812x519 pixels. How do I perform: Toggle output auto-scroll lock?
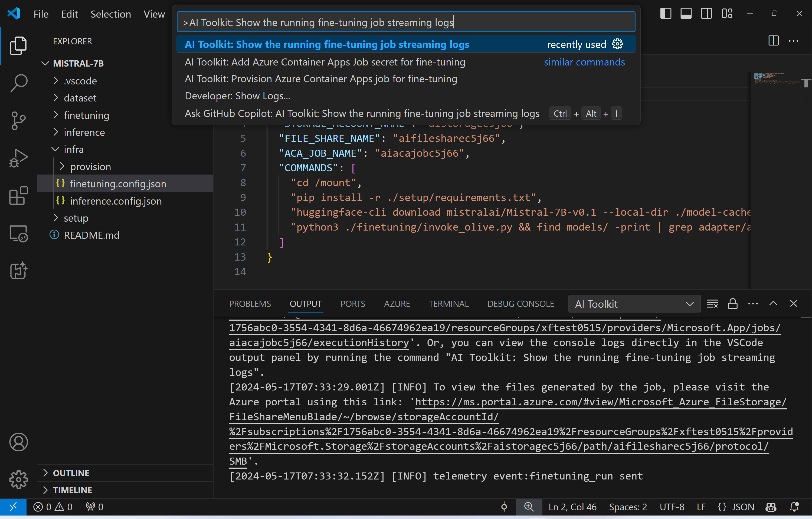coord(732,304)
